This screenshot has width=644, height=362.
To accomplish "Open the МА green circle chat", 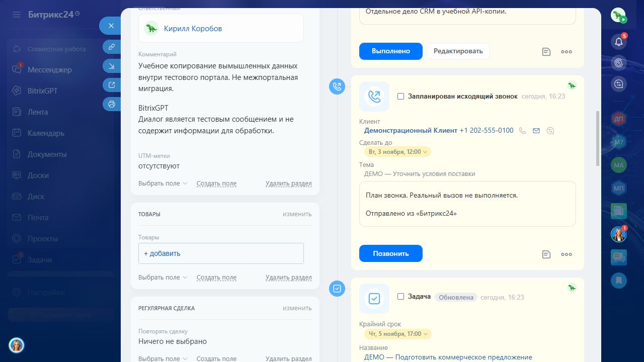I will coord(619,165).
